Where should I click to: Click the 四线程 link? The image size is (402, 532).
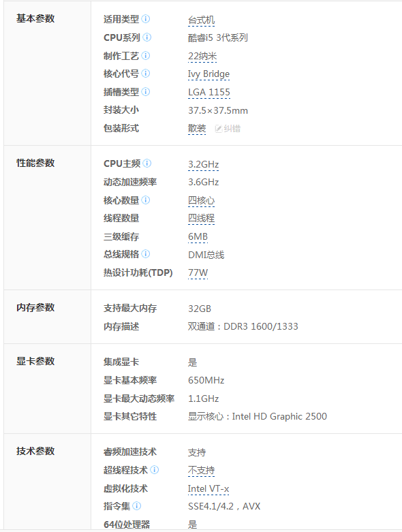point(201,219)
